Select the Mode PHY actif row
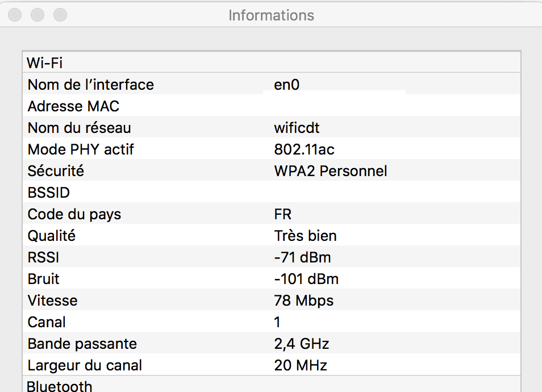 272,149
